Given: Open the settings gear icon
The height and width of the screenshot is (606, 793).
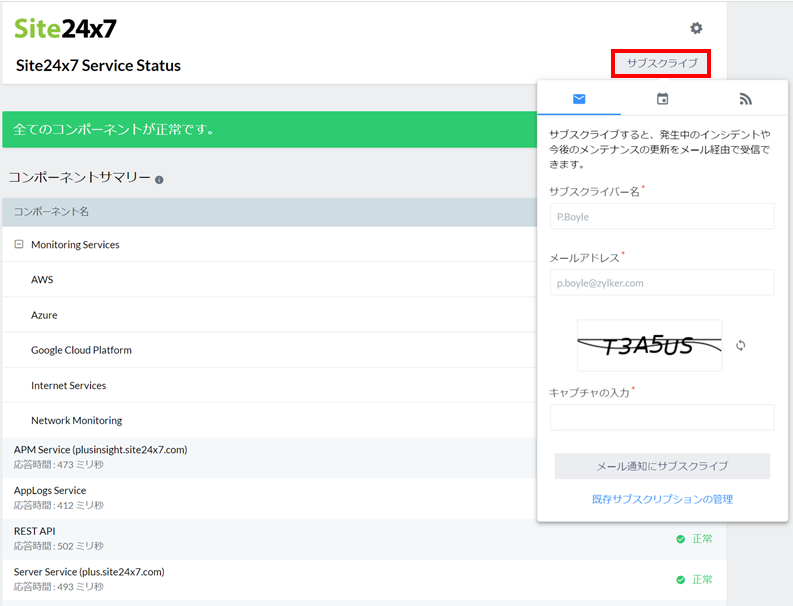Looking at the screenshot, I should (696, 29).
